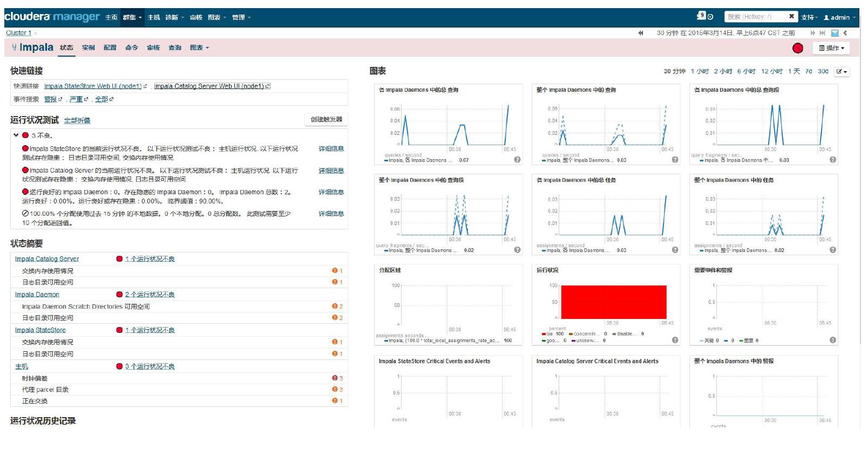Open help for 各 Impala Daemons 中的总 任务 chart
868x456 pixels.
click(x=675, y=250)
